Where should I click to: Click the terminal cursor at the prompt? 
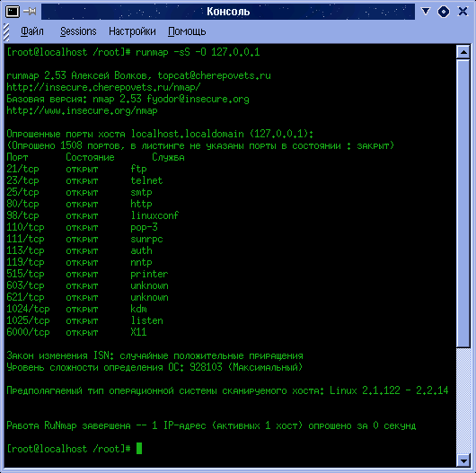139,448
